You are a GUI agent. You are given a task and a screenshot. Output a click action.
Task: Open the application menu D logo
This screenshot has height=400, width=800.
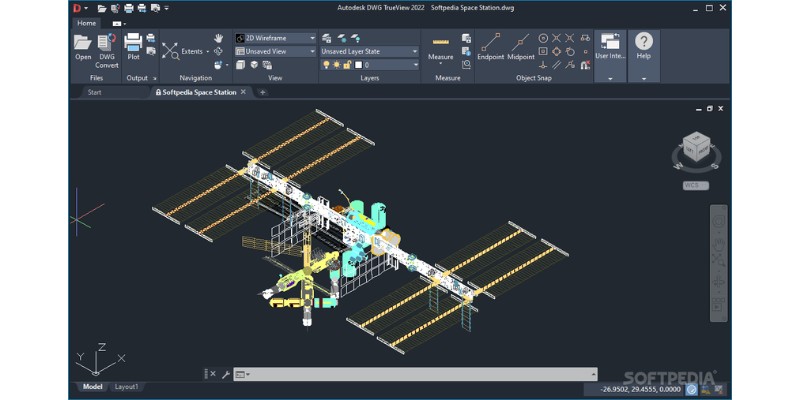tap(77, 8)
